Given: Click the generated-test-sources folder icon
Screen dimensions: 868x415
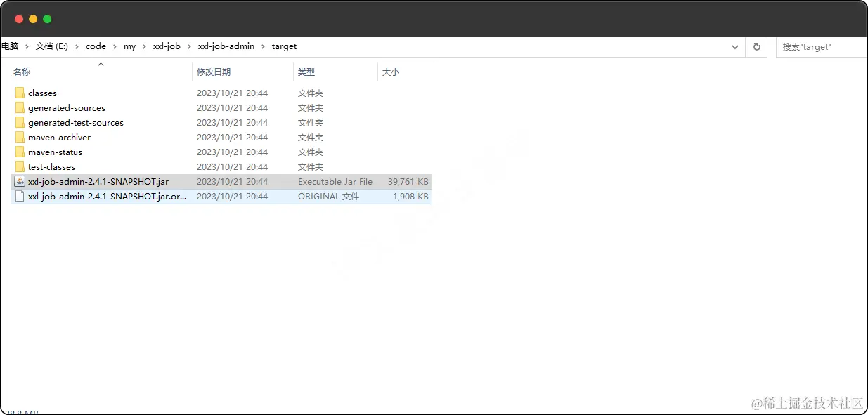Looking at the screenshot, I should [x=20, y=122].
